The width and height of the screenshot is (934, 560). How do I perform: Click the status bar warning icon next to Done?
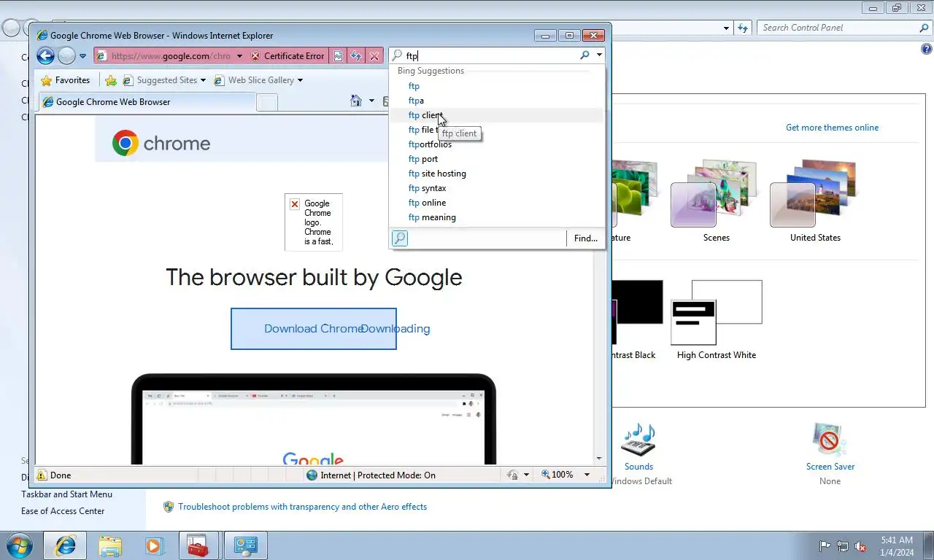tap(42, 475)
